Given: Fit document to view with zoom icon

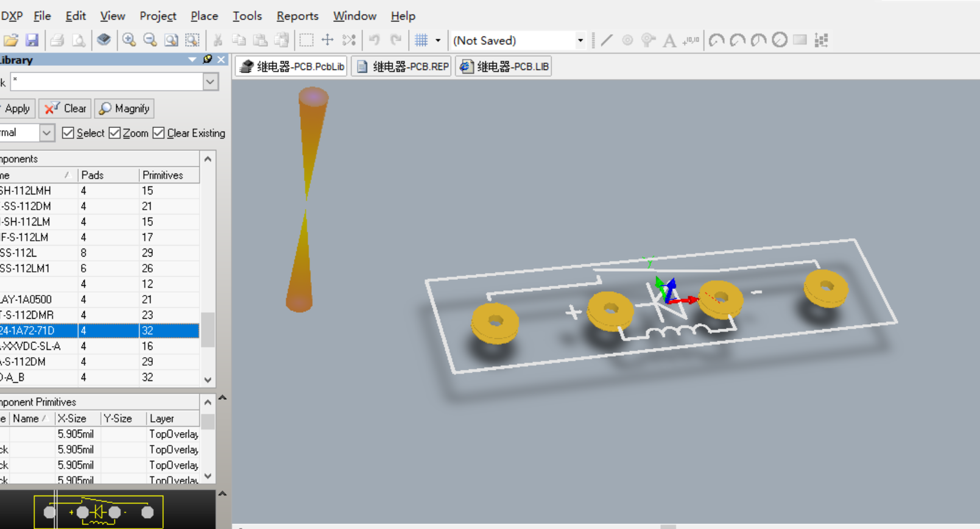Looking at the screenshot, I should (171, 40).
